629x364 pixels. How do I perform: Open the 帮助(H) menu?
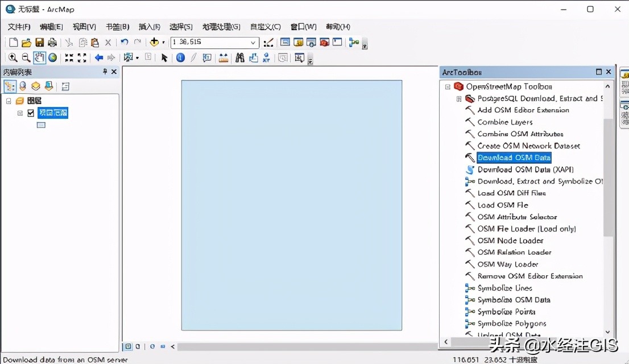(338, 27)
